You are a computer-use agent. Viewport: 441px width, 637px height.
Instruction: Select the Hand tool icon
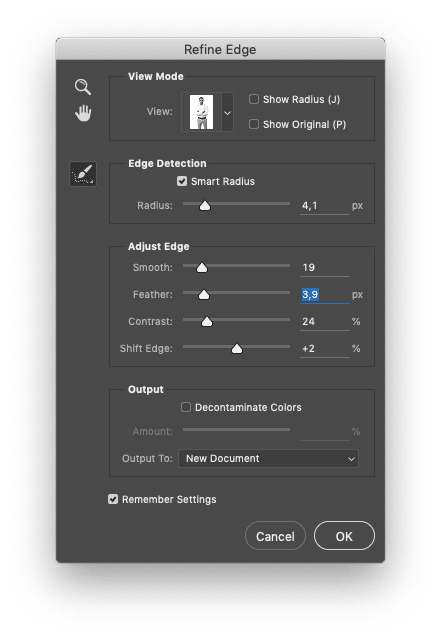tap(83, 113)
